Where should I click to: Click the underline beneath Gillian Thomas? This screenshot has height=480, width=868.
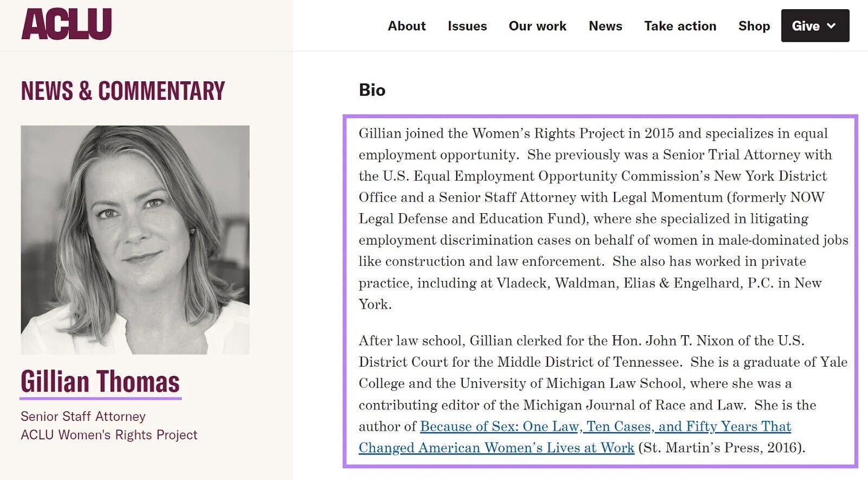tap(100, 398)
